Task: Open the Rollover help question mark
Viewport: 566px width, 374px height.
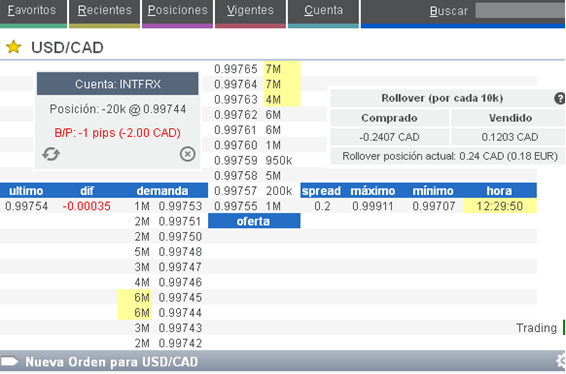Action: coord(560,98)
